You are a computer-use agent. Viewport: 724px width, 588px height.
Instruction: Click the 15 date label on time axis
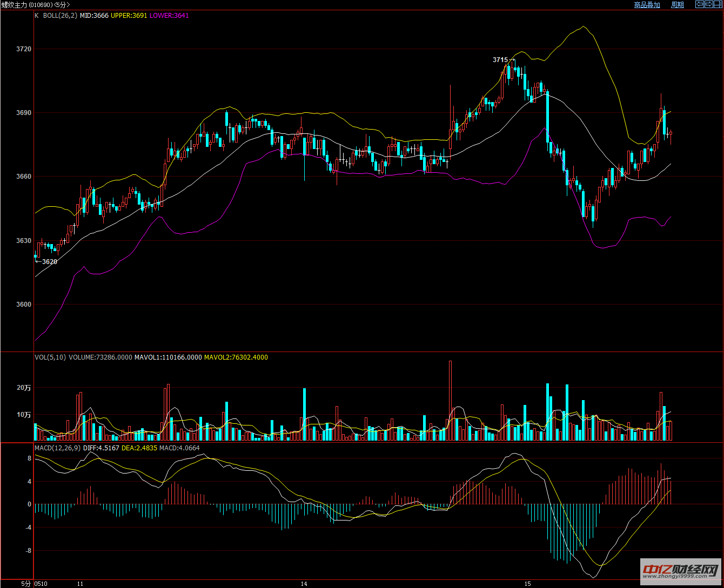coord(528,584)
